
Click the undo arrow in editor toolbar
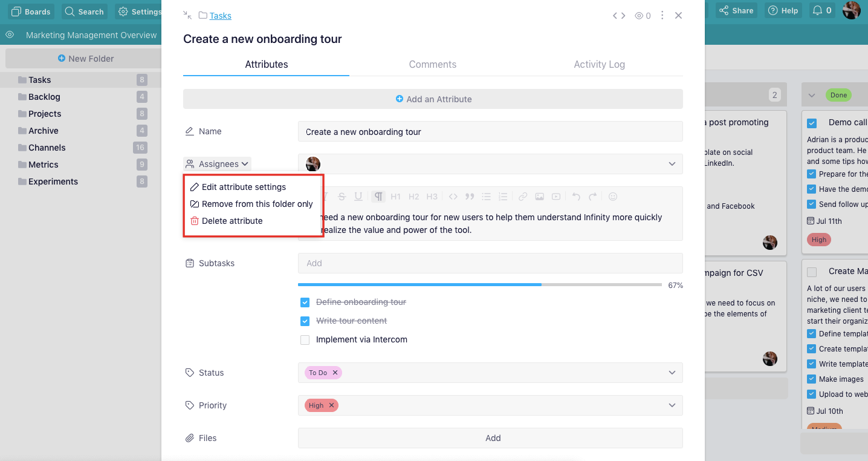pos(576,197)
